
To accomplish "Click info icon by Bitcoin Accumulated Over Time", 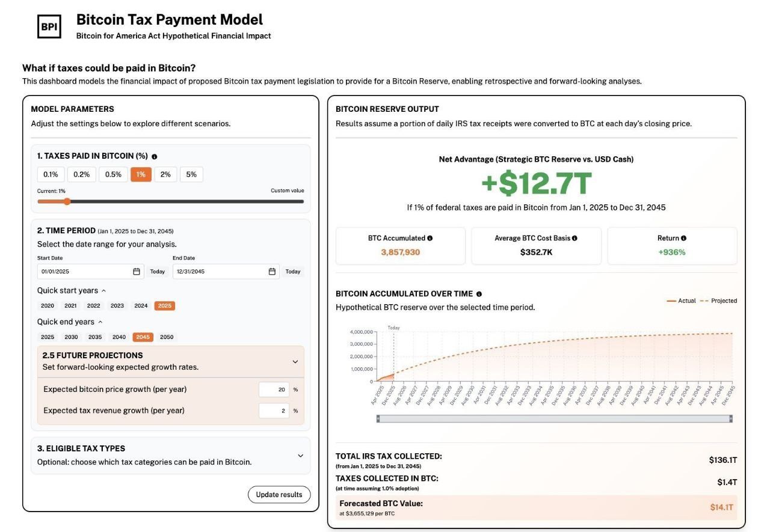I will (x=479, y=294).
